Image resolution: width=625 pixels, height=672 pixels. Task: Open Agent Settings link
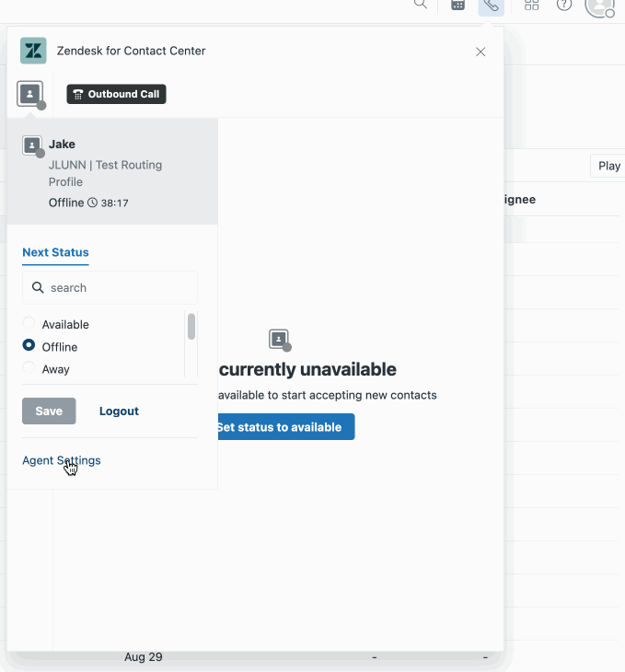point(62,460)
